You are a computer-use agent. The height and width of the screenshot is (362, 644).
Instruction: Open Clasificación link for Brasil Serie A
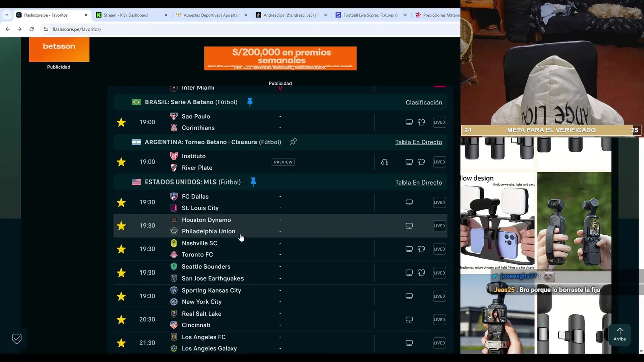424,102
